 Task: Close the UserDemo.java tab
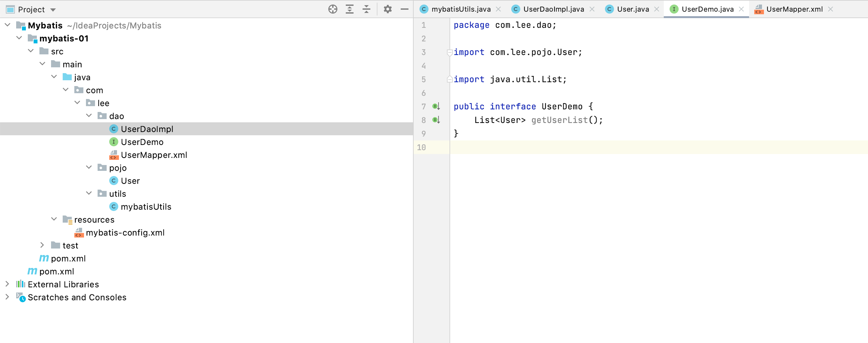[x=741, y=9]
